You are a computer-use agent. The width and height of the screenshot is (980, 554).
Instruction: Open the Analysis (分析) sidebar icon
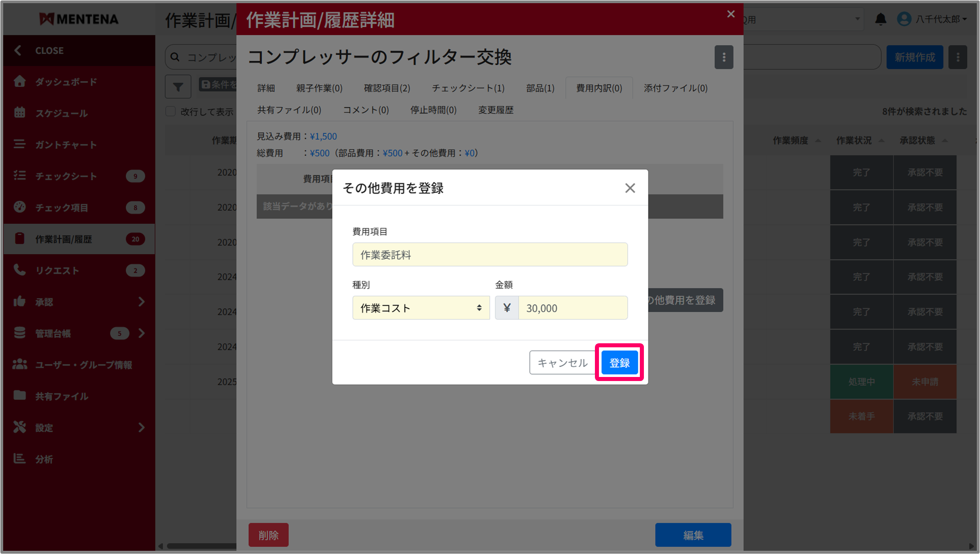pos(20,459)
